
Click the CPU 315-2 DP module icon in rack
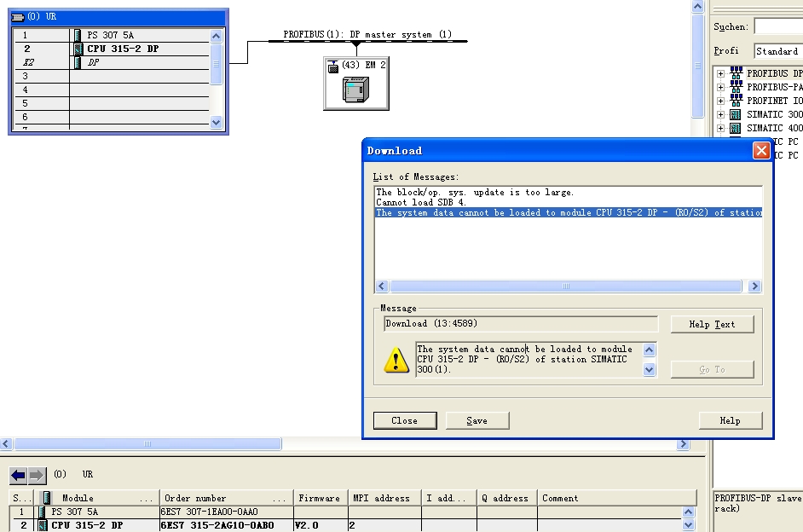78,49
